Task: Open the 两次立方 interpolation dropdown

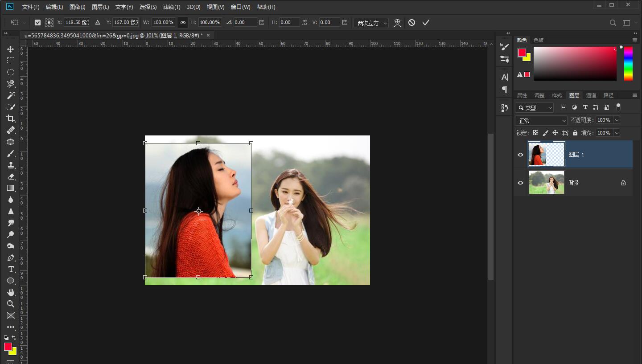Action: tap(371, 23)
